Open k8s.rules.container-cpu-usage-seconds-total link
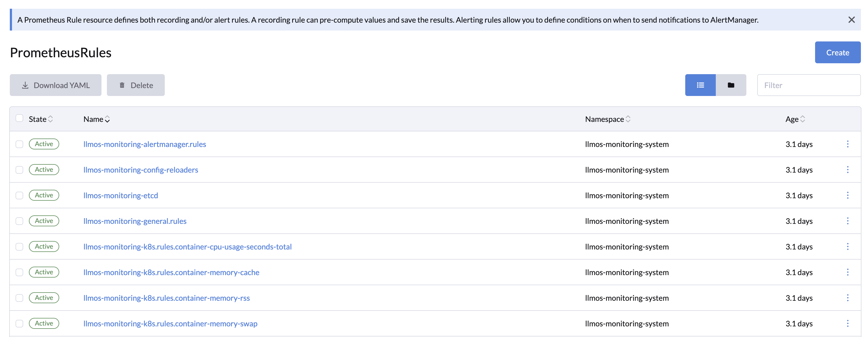This screenshot has width=868, height=337. (187, 247)
